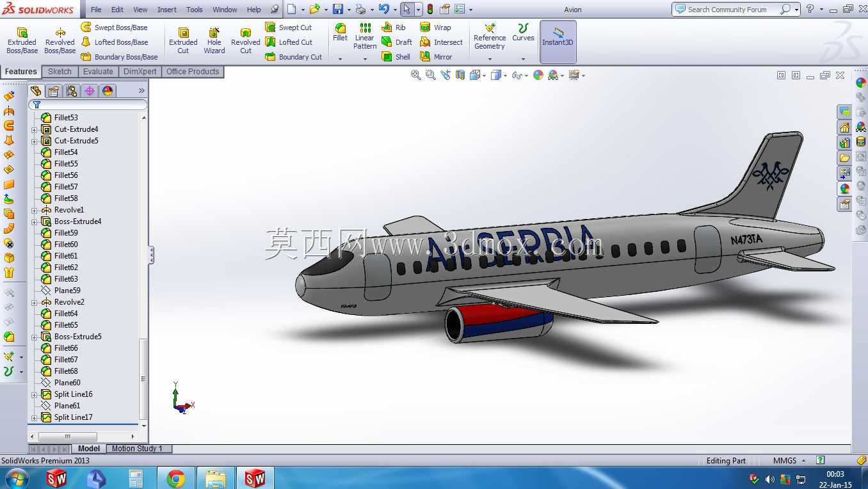Select the Extruded Boss/Base tool
The height and width of the screenshot is (489, 868).
(x=22, y=41)
